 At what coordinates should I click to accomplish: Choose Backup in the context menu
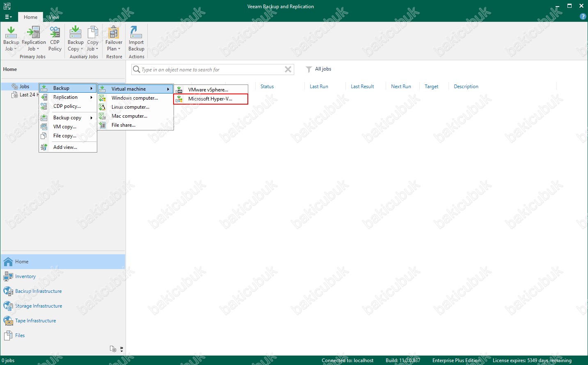(68, 88)
